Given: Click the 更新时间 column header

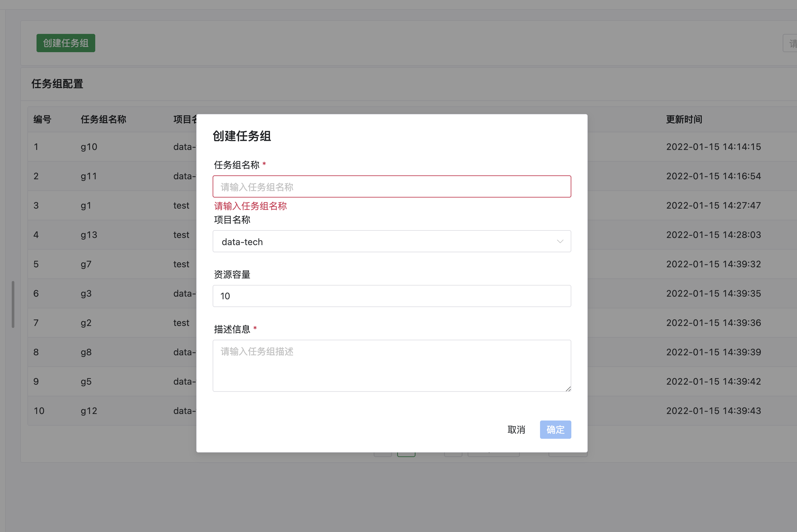Looking at the screenshot, I should (684, 119).
